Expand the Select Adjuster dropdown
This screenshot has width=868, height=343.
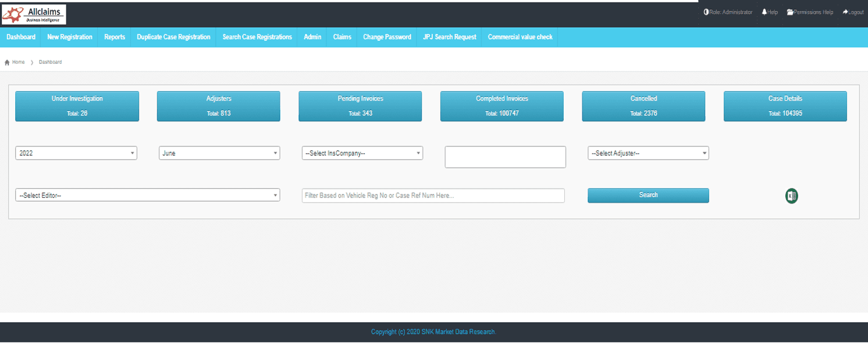648,153
